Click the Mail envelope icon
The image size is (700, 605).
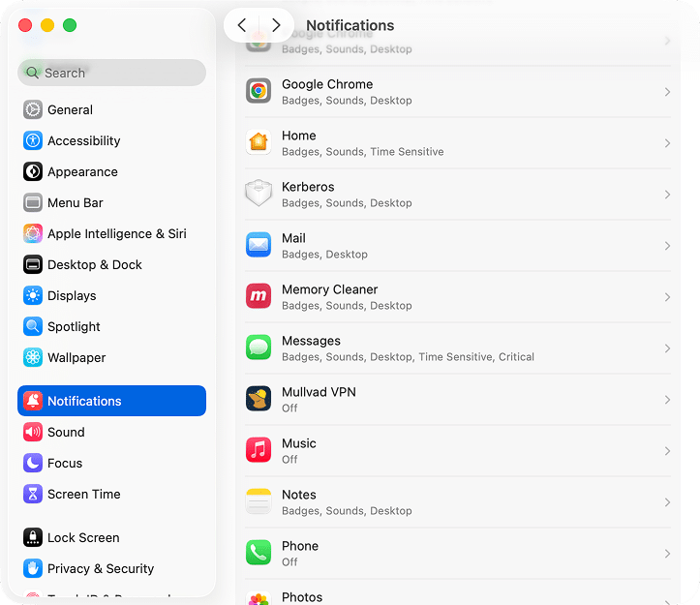[x=259, y=245]
